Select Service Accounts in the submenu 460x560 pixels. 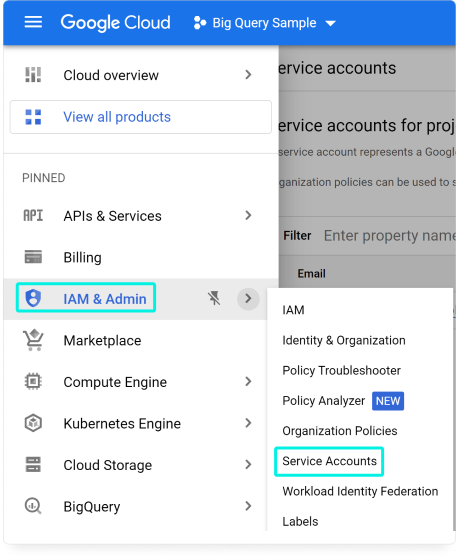tap(329, 461)
